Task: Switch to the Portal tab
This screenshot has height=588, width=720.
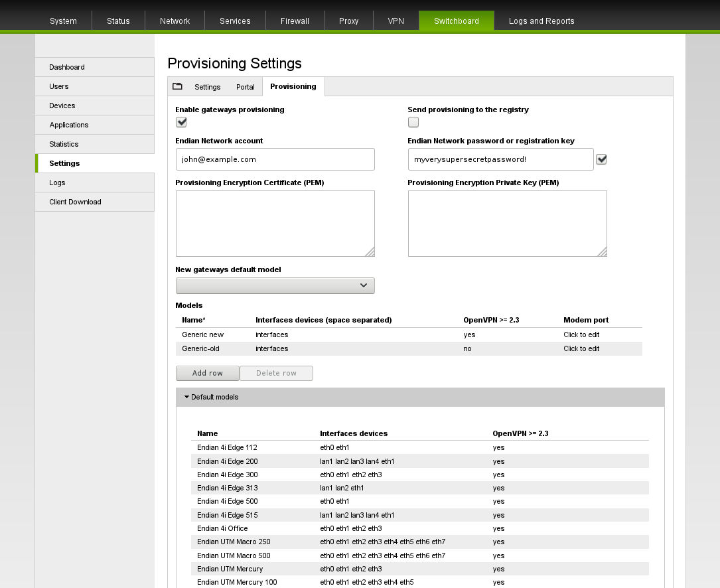Action: pyautogui.click(x=246, y=87)
